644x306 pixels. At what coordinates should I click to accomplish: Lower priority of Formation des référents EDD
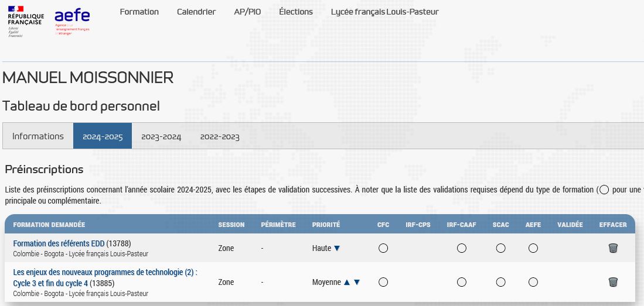336,248
